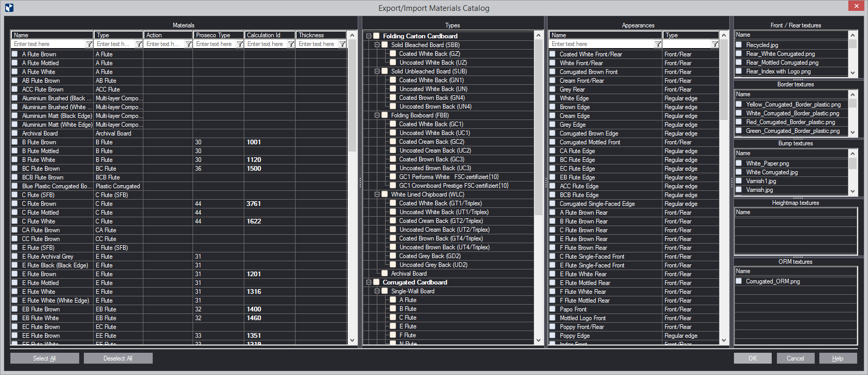Select the Mottled Logo Front appearance
Viewport: 868px width, 375px height.
point(633,318)
